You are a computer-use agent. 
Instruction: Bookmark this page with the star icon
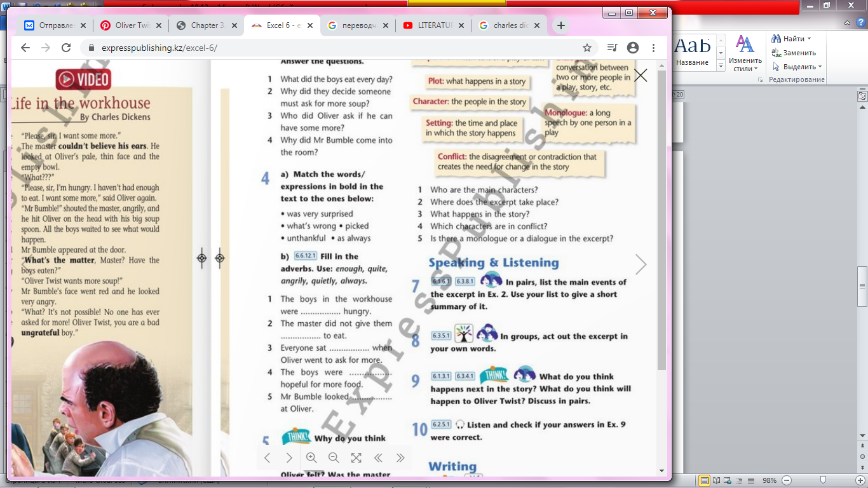(x=587, y=48)
